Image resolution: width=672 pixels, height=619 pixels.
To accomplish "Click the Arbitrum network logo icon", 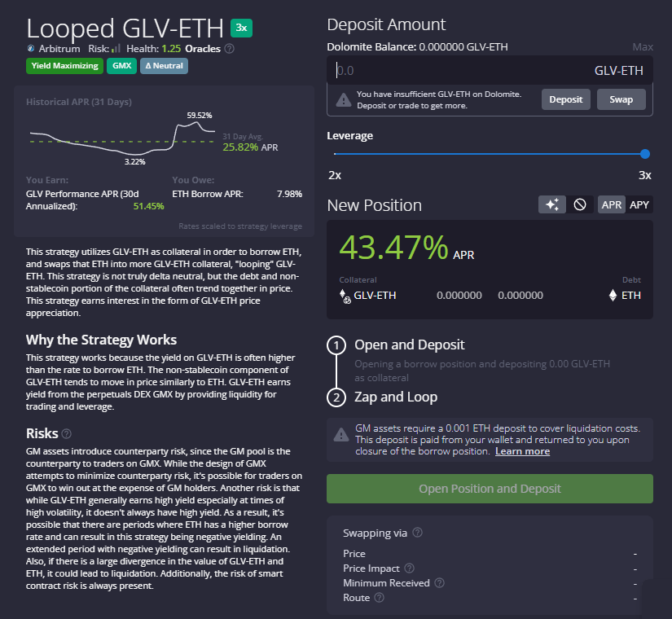I will coord(31,48).
